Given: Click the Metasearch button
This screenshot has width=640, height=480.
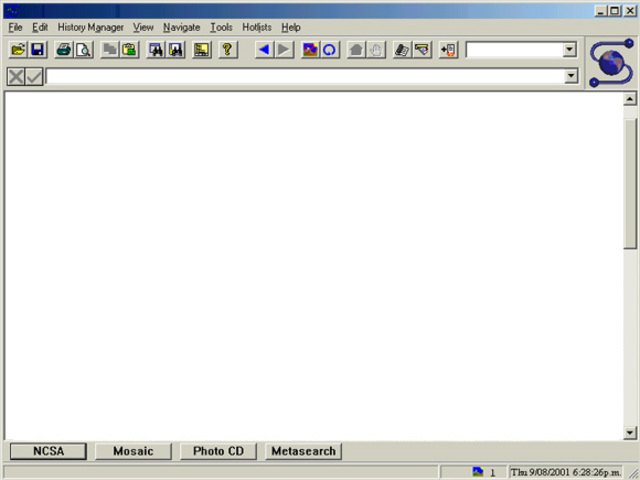Looking at the screenshot, I should click(304, 451).
